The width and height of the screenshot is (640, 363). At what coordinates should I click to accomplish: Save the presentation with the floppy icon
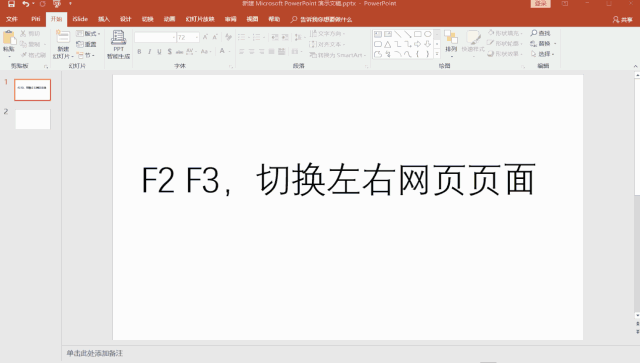pyautogui.click(x=11, y=4)
